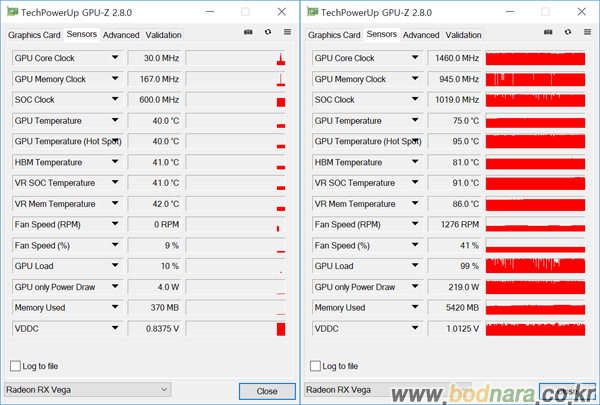Minimize the right GPU-Z window
Viewport: 600px width, 405px height.
pos(510,12)
